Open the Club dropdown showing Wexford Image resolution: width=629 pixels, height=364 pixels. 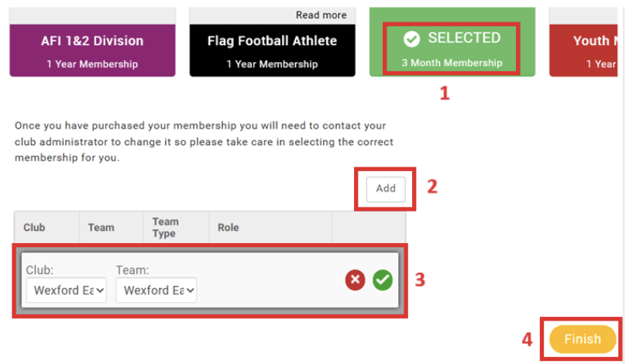(x=66, y=290)
